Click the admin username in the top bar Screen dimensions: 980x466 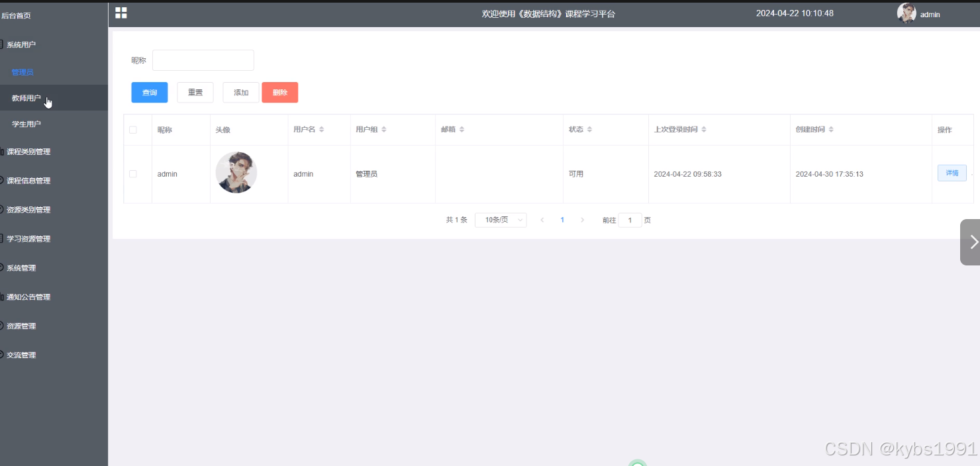click(x=930, y=15)
